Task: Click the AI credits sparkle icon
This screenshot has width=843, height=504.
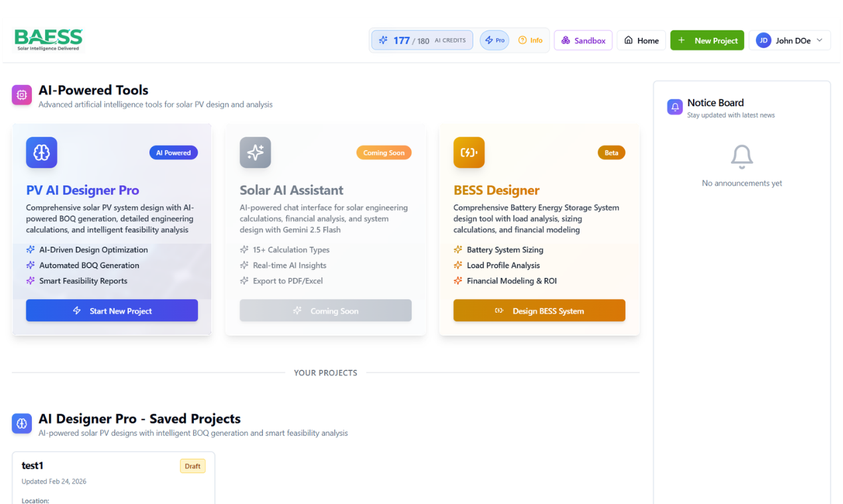Action: pyautogui.click(x=383, y=40)
